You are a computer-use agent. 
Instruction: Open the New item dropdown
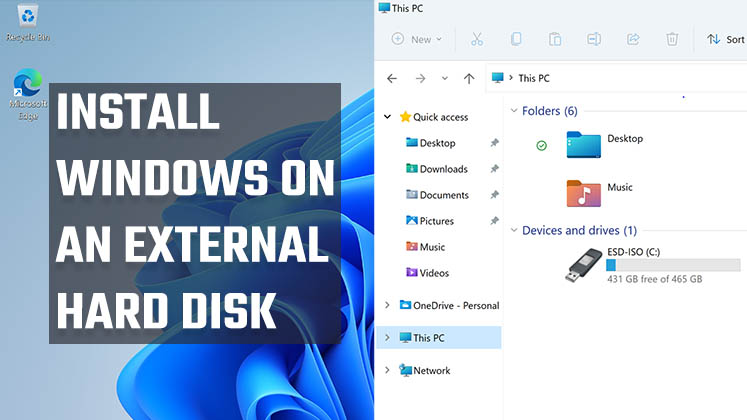(x=416, y=39)
